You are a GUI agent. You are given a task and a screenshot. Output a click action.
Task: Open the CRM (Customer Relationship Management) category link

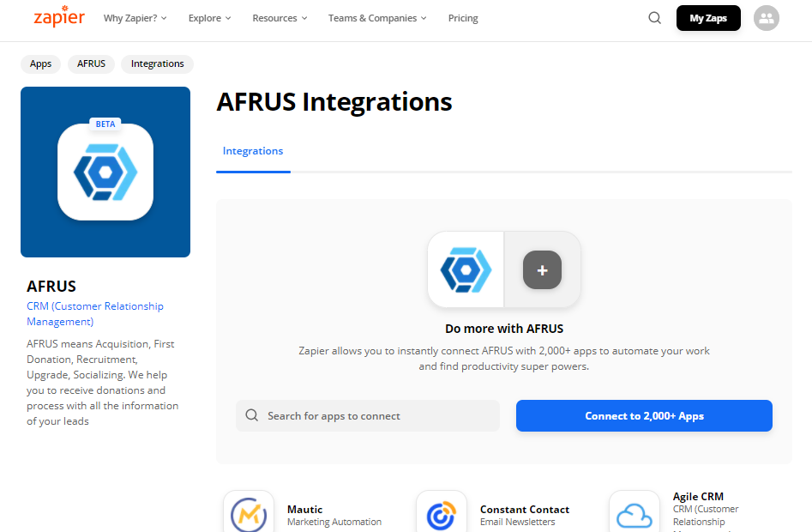pos(95,314)
